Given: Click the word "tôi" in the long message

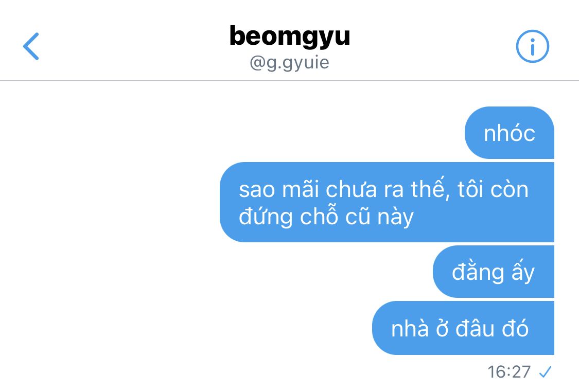Looking at the screenshot, I should click(x=470, y=189).
